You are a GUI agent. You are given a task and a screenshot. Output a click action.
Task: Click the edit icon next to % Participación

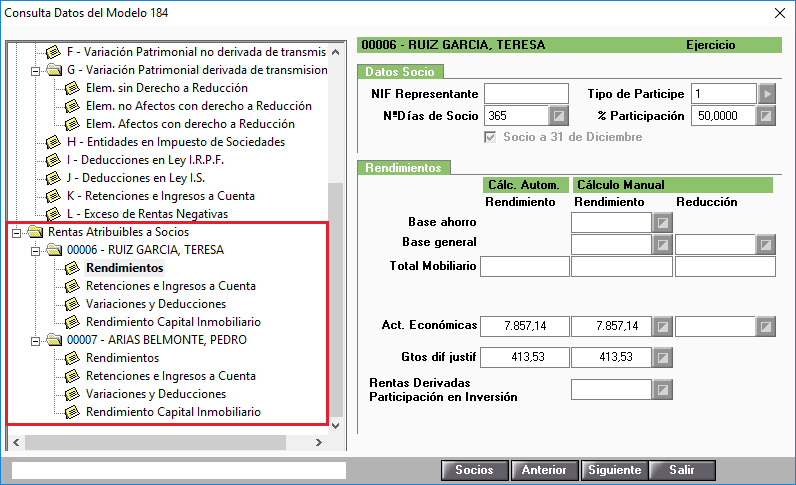point(766,116)
